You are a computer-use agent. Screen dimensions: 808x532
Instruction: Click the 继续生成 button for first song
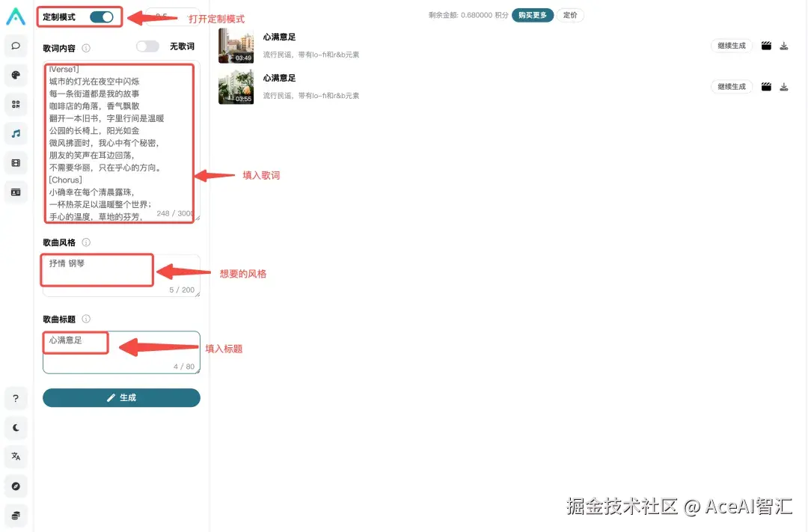pos(731,46)
